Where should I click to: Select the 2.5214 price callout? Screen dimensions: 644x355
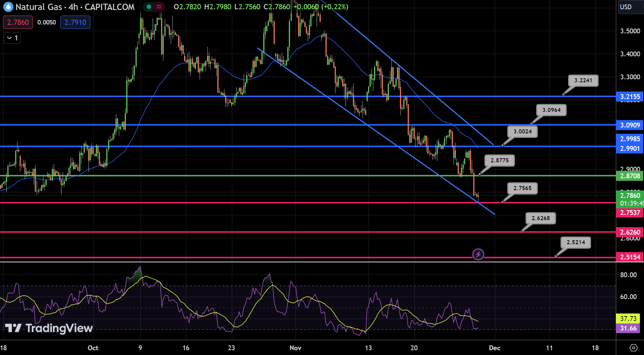[576, 242]
